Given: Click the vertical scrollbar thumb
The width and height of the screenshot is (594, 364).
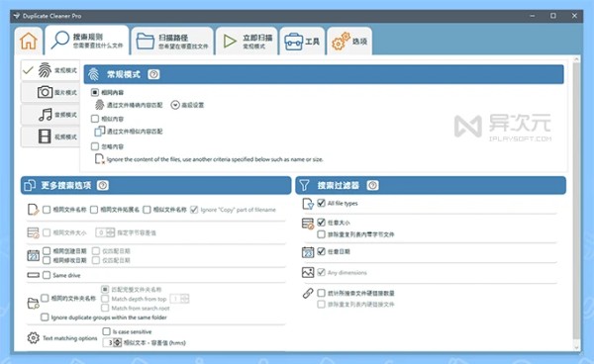Looking at the screenshot, I should [576, 201].
